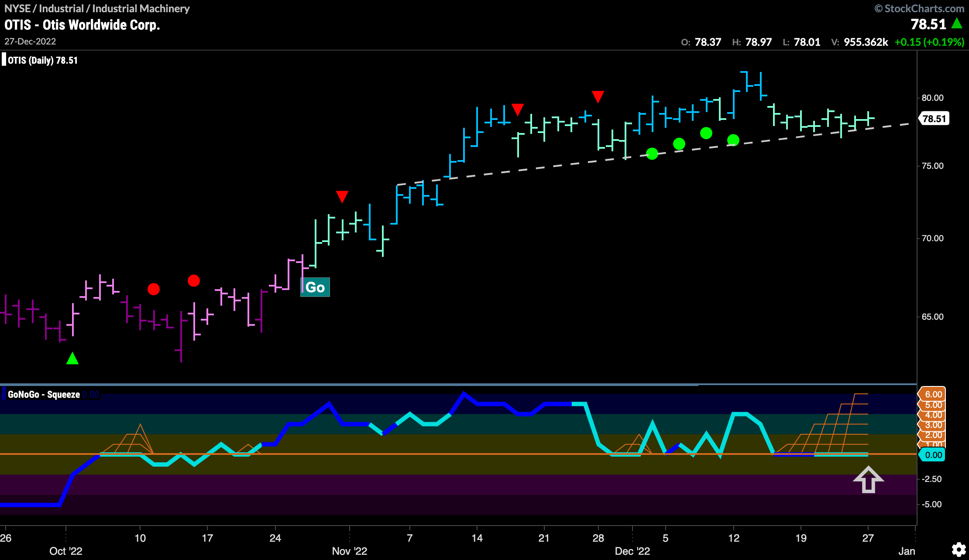Open the chart settings gear icon
969x560 pixels.
959,550
